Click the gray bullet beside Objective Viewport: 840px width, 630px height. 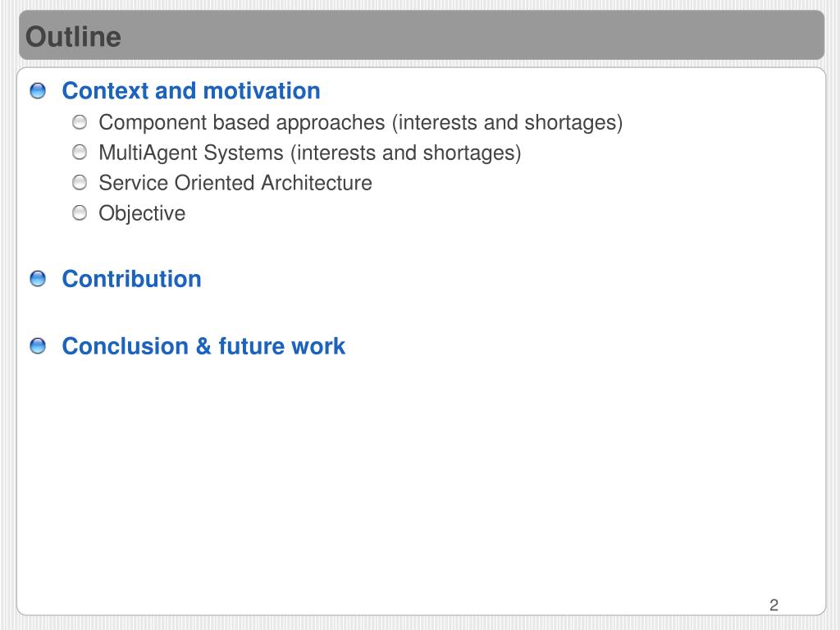click(80, 213)
